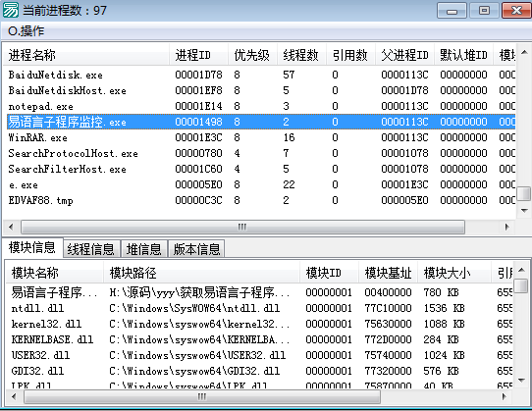Sort by the 线程数 column header
Viewport: 532px width, 411px height.
pos(301,55)
